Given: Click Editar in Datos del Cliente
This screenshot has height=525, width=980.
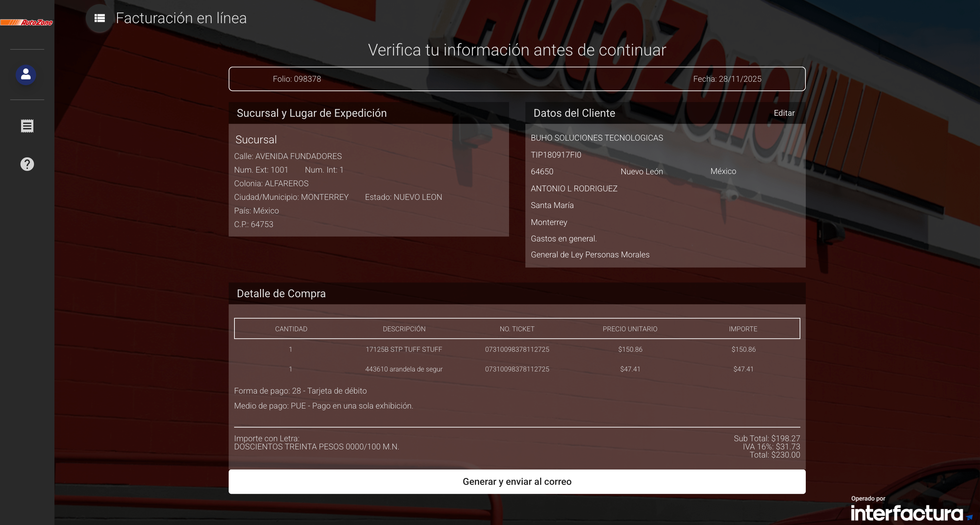Looking at the screenshot, I should 784,113.
